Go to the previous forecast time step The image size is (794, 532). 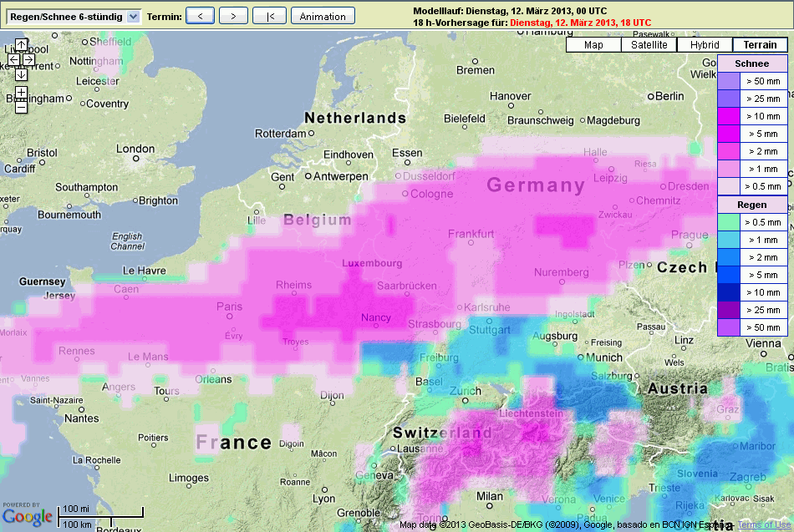[200, 16]
